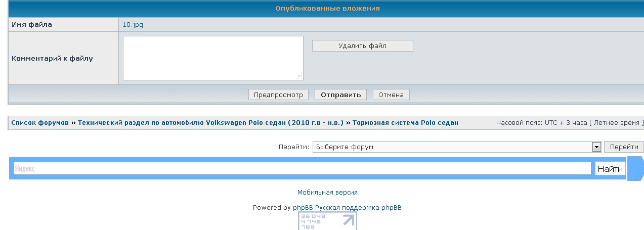
Task: Cancel posting with the Отмена button
Action: pos(391,95)
